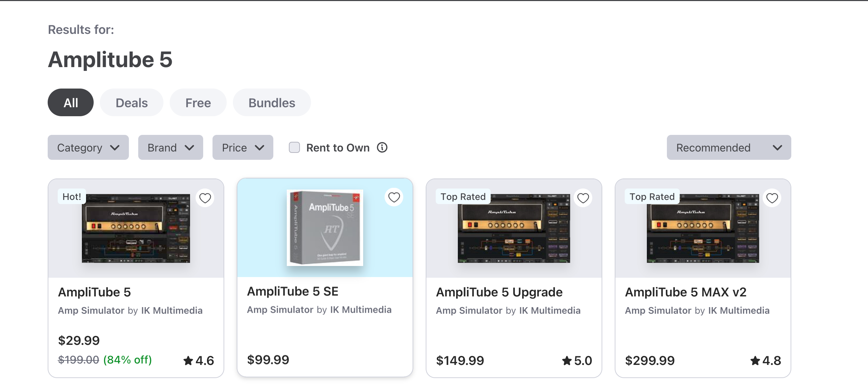Change sorting from Recommended dropdown
This screenshot has height=386, width=868.
tap(728, 148)
